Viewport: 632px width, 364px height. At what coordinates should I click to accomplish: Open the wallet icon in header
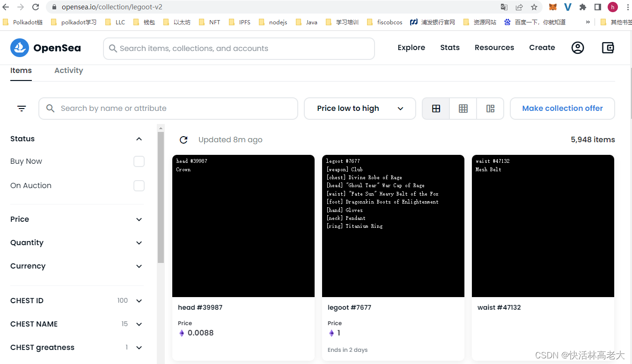coord(608,48)
